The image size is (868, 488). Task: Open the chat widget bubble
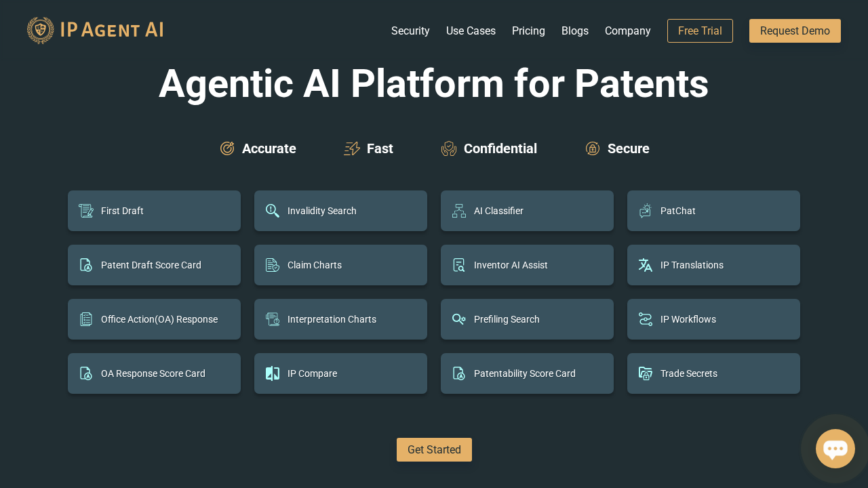(835, 448)
